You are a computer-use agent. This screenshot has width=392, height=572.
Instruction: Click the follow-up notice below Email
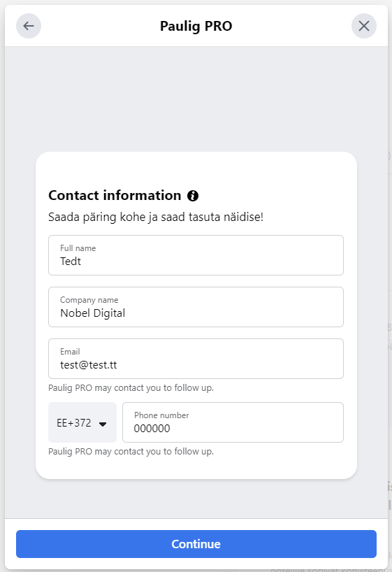(131, 388)
